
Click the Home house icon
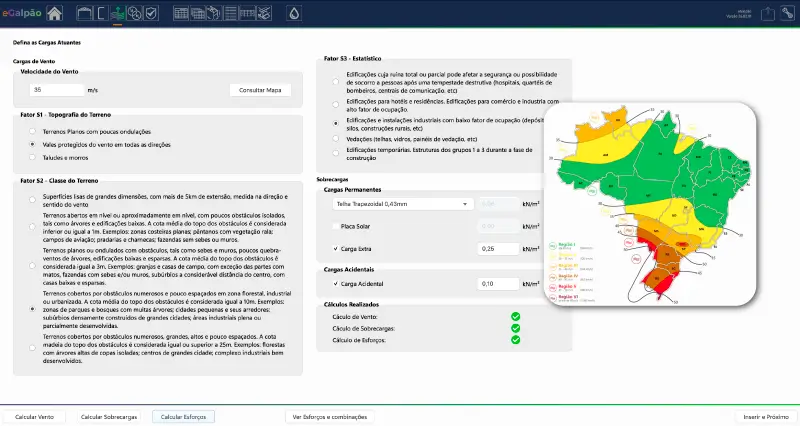[55, 13]
